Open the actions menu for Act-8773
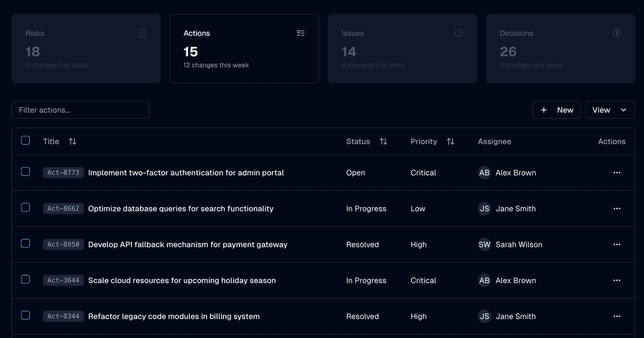Viewport: 644px width, 338px height. point(616,172)
